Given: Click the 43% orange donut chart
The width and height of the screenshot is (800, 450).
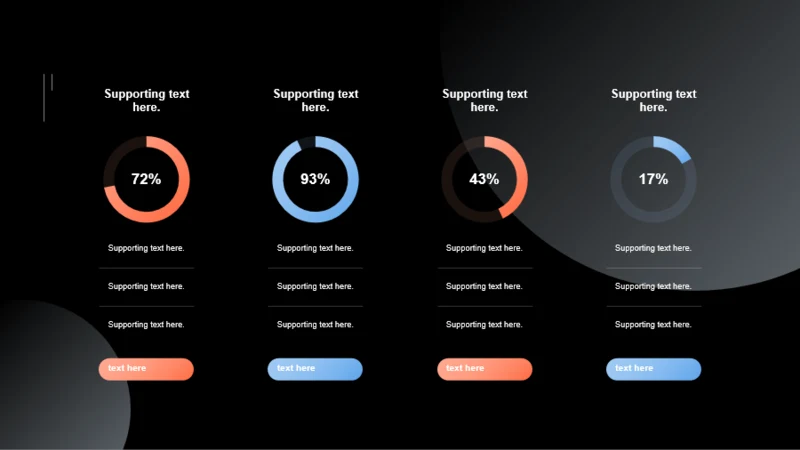Looking at the screenshot, I should click(x=484, y=179).
